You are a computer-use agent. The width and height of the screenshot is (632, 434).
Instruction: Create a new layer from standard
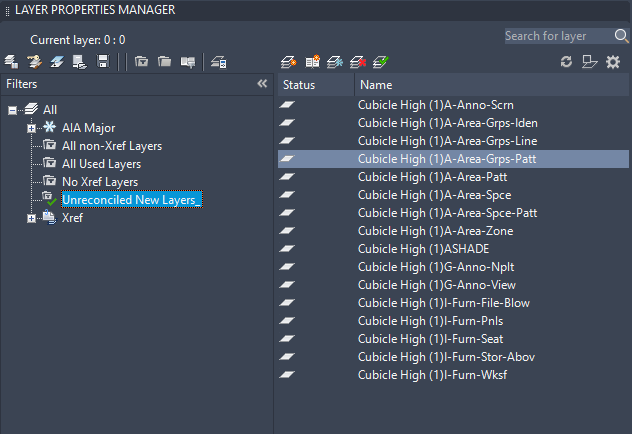tap(312, 62)
